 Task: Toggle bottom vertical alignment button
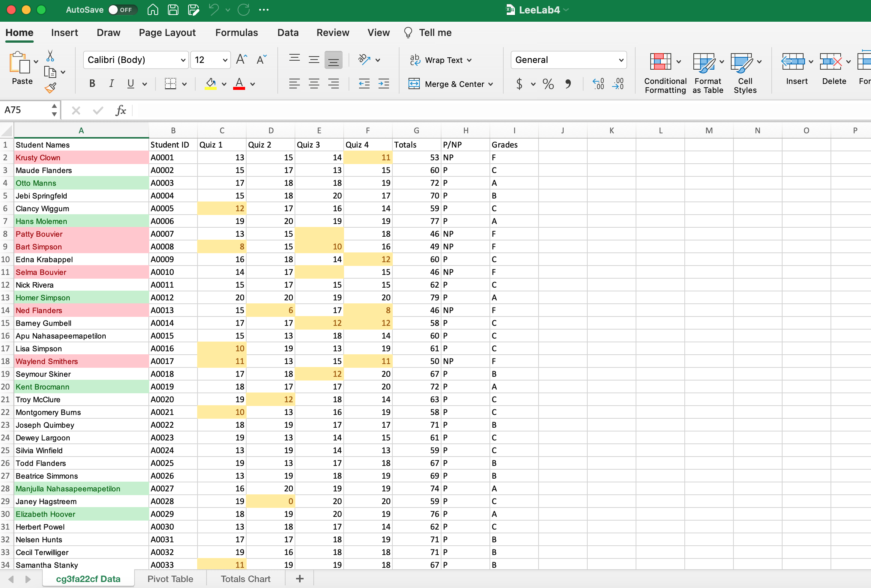click(334, 60)
